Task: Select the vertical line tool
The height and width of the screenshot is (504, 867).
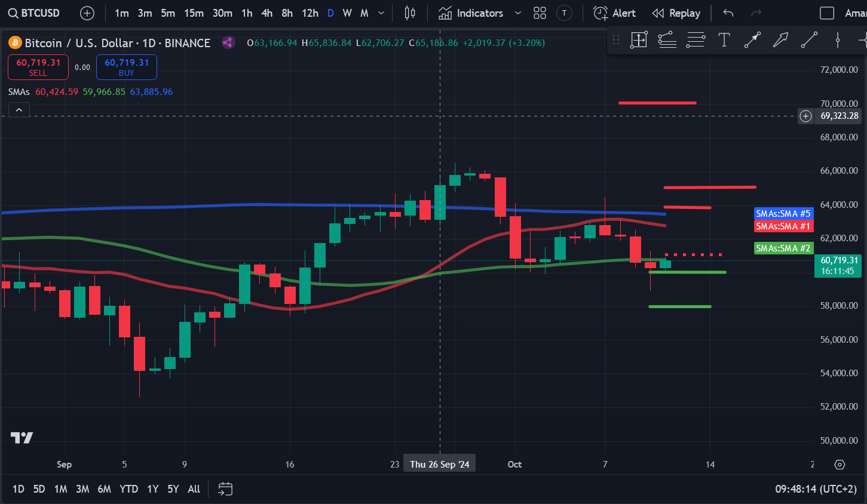Action: 838,40
